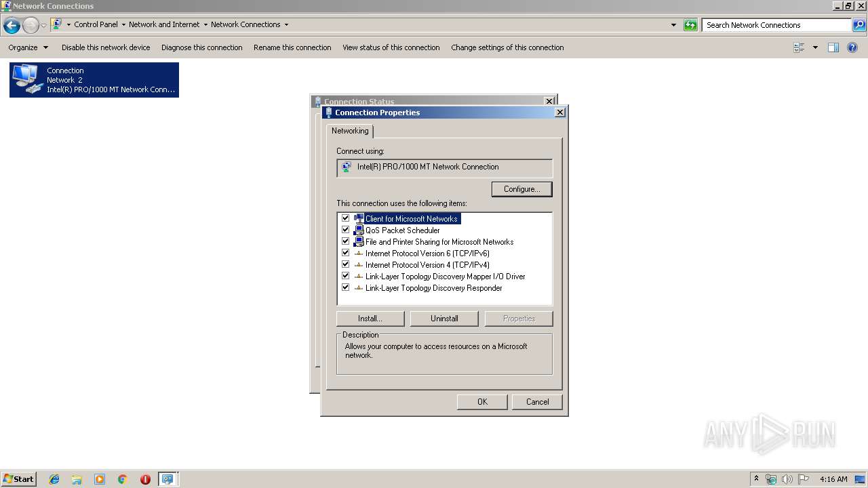Launch Internet Explorer from taskbar
The height and width of the screenshot is (488, 868).
(54, 479)
